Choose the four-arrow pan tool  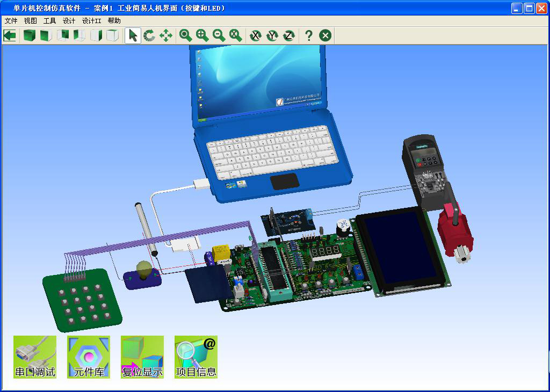[166, 36]
